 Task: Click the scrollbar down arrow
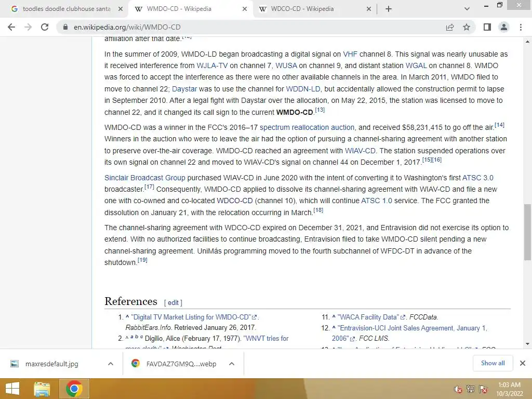527,344
